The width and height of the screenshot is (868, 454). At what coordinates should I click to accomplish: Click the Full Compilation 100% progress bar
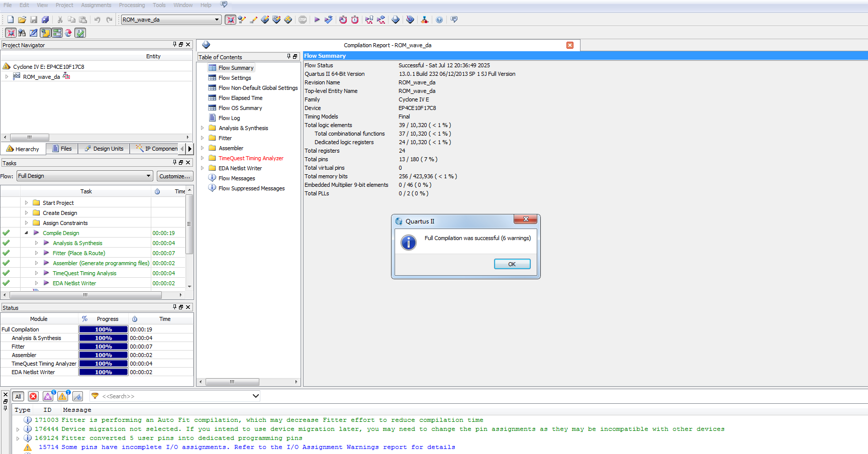tap(104, 329)
